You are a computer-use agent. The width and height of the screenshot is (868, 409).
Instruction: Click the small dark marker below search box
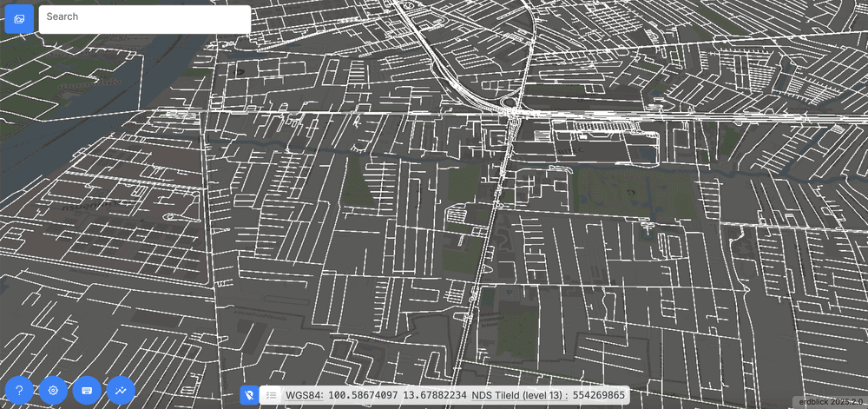coord(240,72)
